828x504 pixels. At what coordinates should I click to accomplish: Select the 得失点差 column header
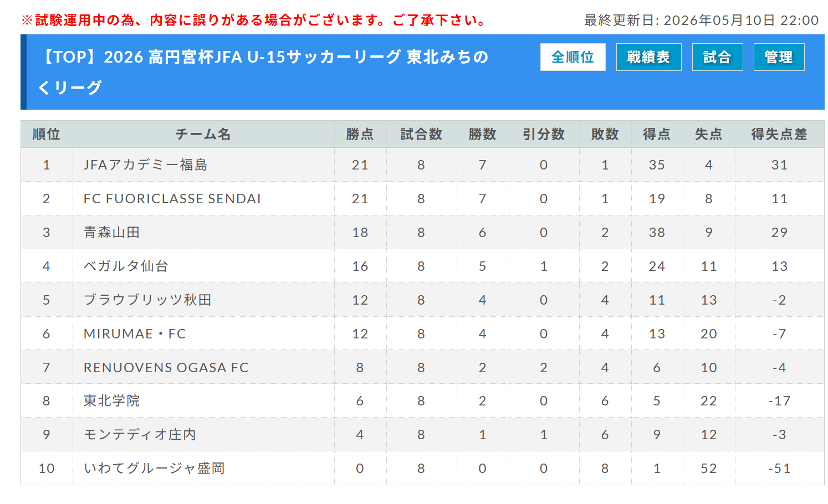tap(779, 134)
